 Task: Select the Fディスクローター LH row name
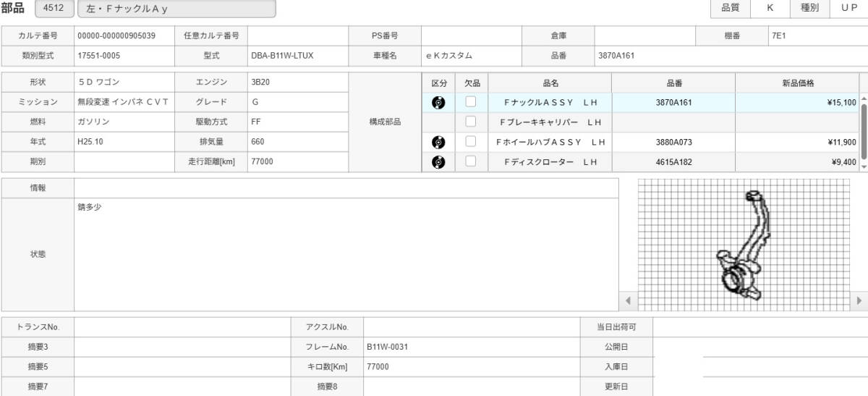click(550, 161)
